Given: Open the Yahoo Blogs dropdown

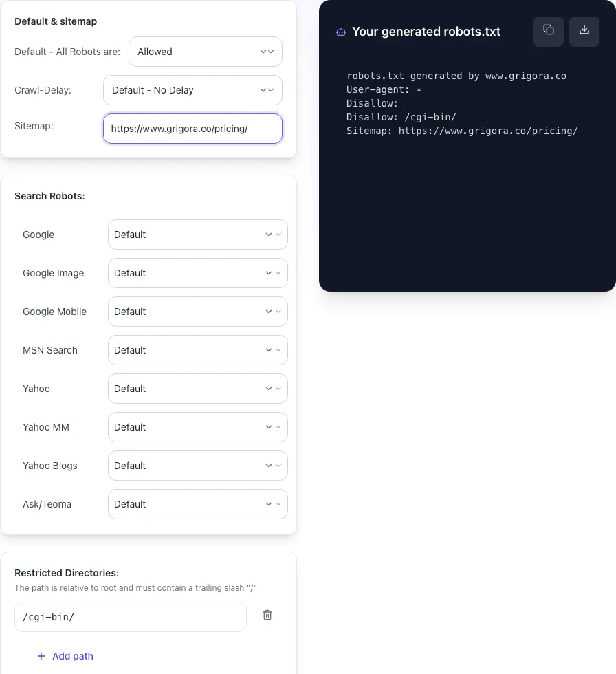Looking at the screenshot, I should [197, 466].
